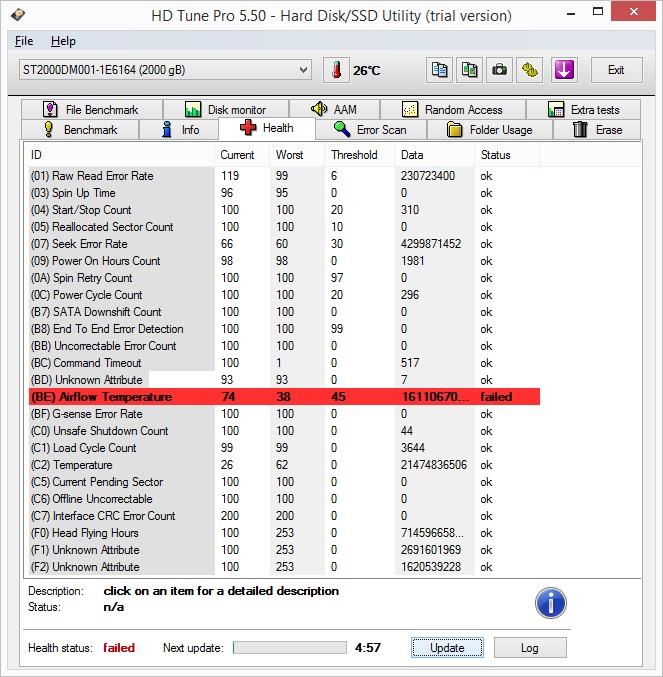The height and width of the screenshot is (677, 663).
Task: Switch to the Error Scan tab
Action: point(371,130)
